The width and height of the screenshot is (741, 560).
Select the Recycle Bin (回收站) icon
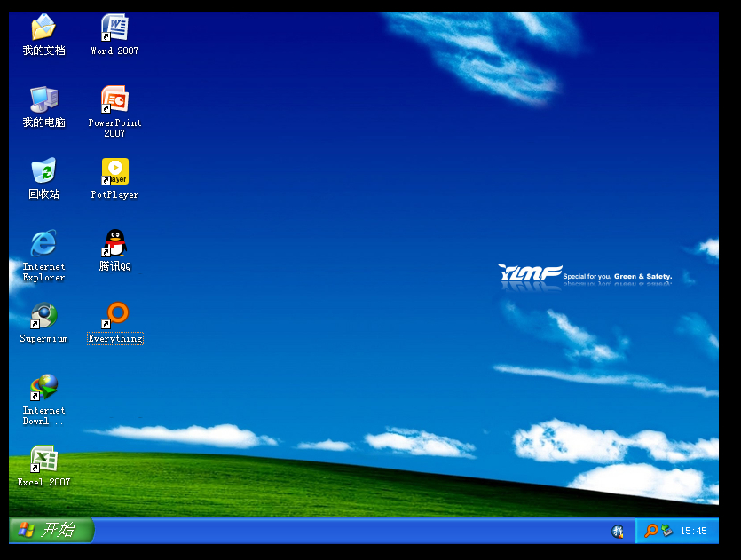(x=43, y=171)
